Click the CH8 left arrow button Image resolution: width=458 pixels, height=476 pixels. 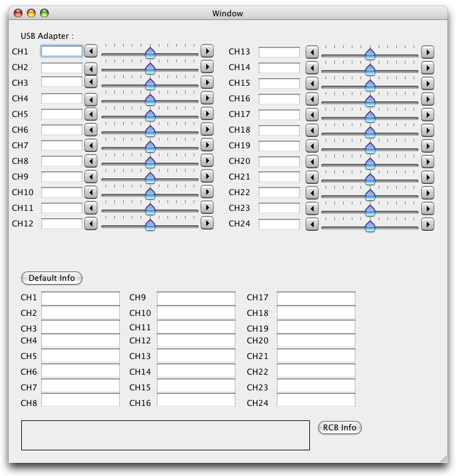tap(91, 161)
